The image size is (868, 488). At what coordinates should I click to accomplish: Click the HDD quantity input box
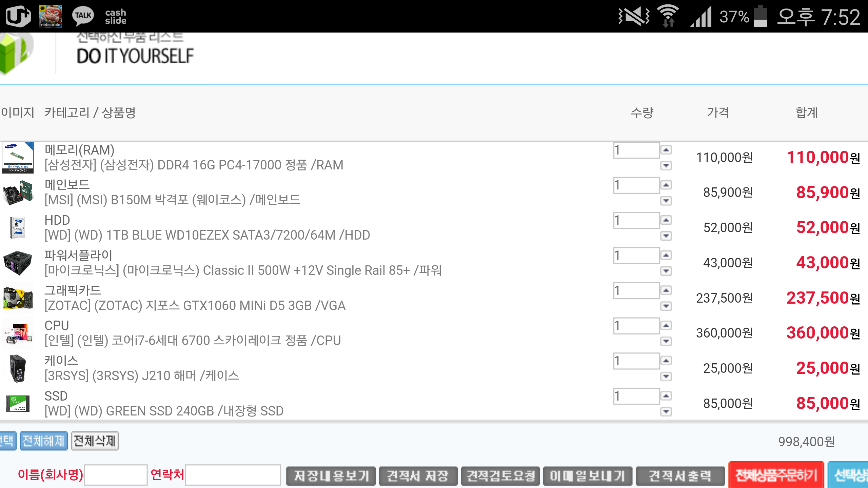click(x=636, y=221)
